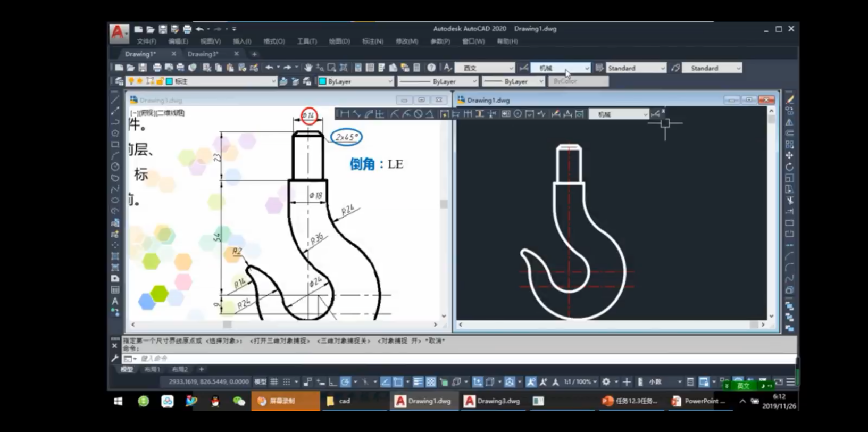Click the Help question mark icon

[x=431, y=68]
